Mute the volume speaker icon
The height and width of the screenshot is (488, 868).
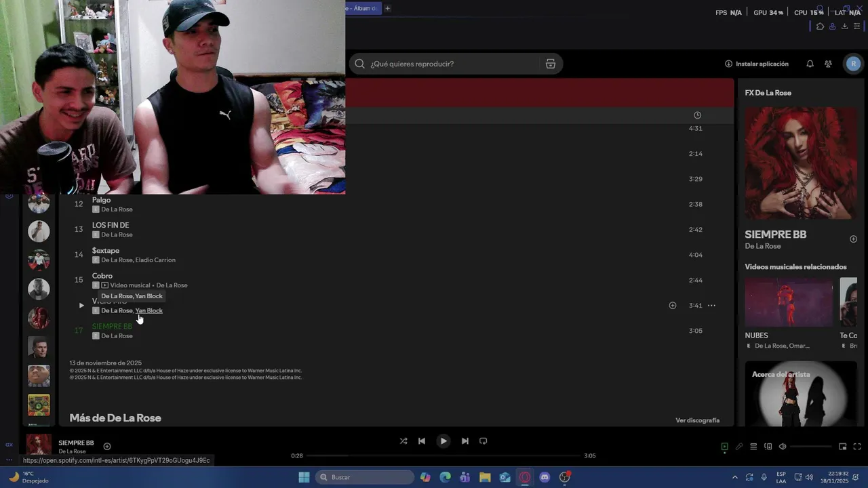click(x=783, y=447)
